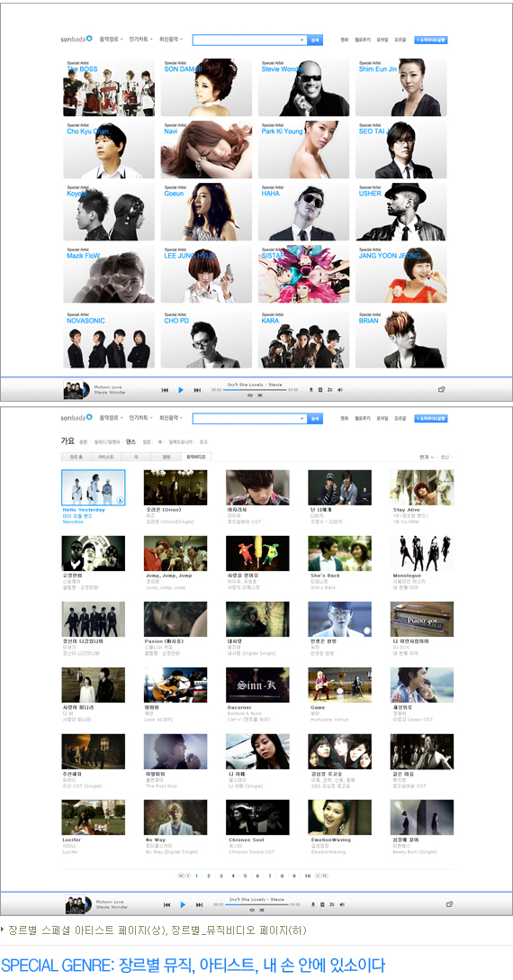
Task: Click the seek progress bar in the upper player
Action: tap(255, 389)
